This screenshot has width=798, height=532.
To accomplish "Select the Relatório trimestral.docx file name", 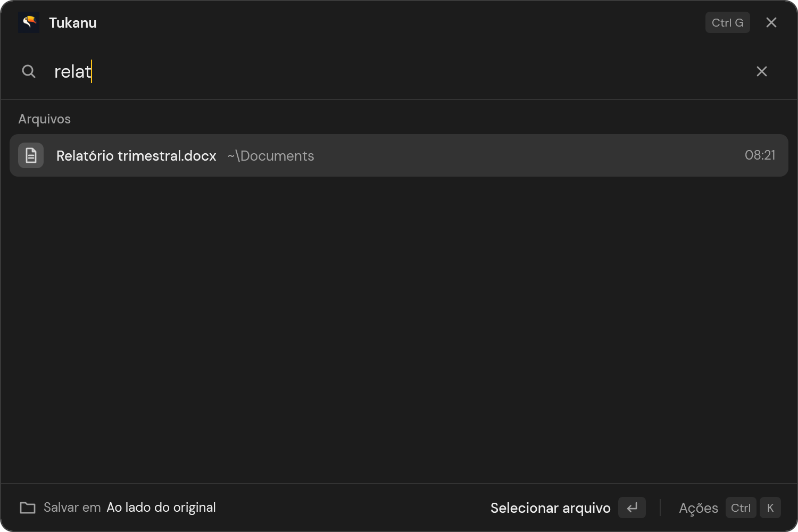I will point(136,156).
